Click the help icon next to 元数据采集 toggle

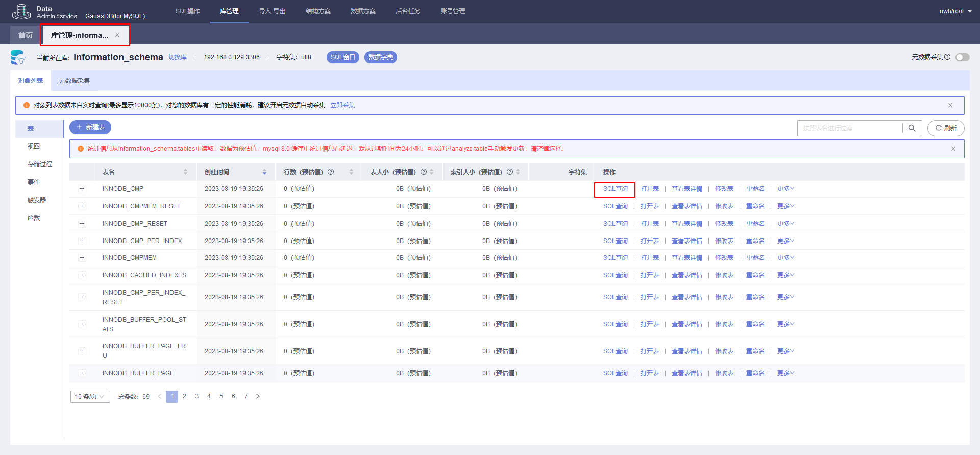(x=947, y=57)
